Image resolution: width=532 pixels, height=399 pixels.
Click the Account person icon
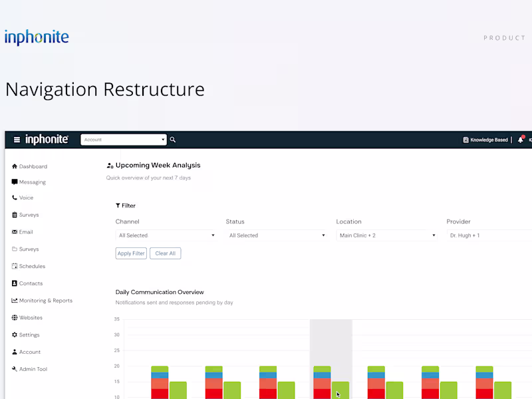click(14, 352)
